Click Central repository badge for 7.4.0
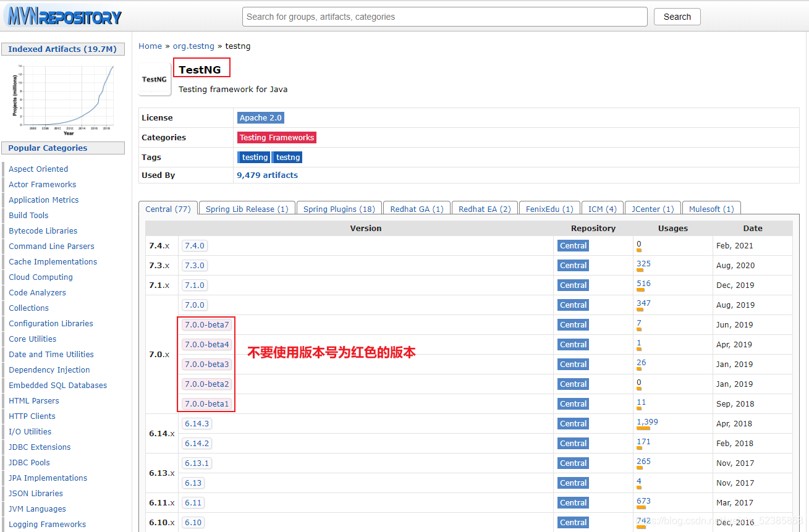This screenshot has height=532, width=809. 573,245
